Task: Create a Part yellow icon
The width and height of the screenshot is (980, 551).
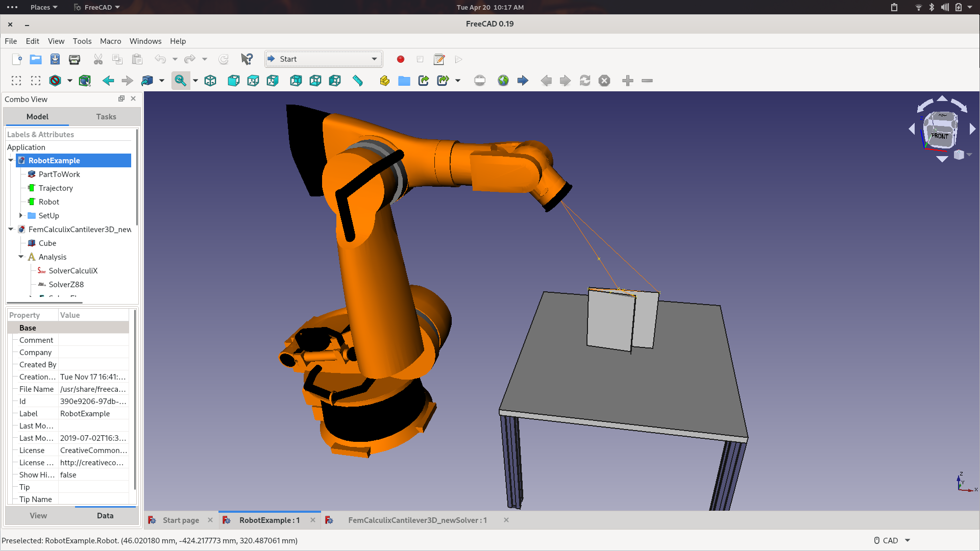Action: click(385, 81)
